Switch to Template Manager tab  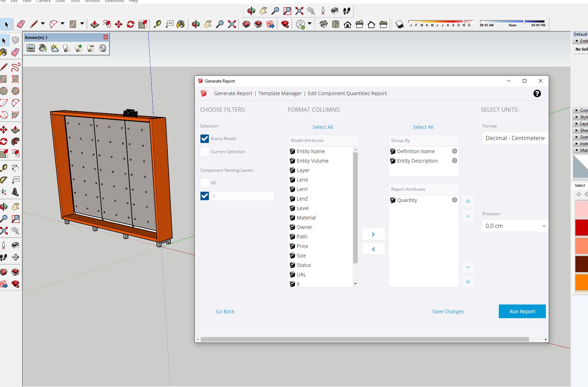280,93
